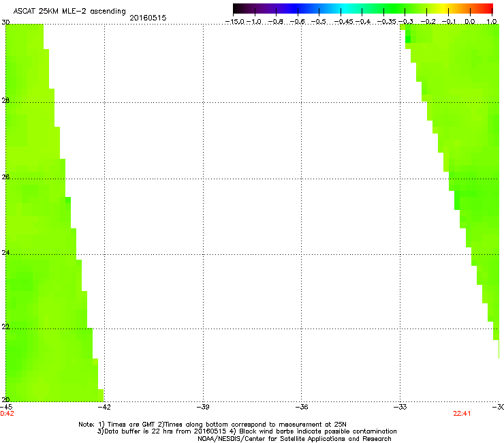Screen dimensions: 504x443
Task: Click the -0.2 color scale label
Action: tap(428, 22)
